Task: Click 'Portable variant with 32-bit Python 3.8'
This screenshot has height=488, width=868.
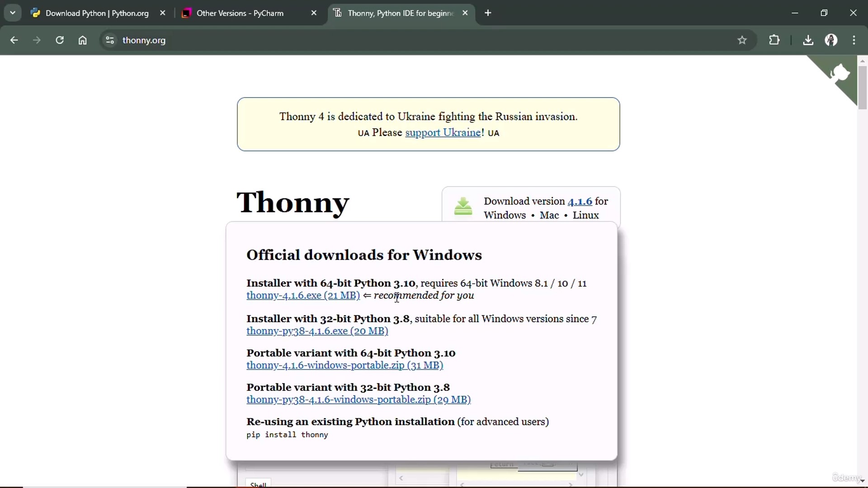Action: point(348,387)
